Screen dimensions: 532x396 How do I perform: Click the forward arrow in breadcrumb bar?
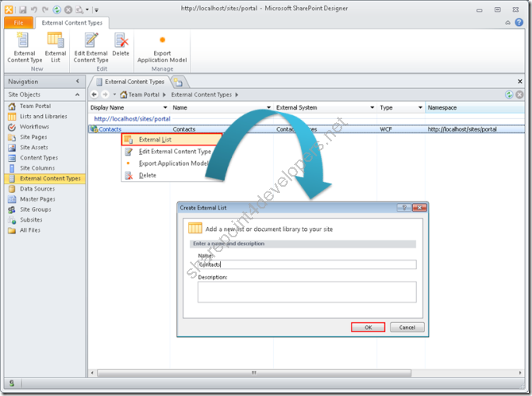click(105, 94)
